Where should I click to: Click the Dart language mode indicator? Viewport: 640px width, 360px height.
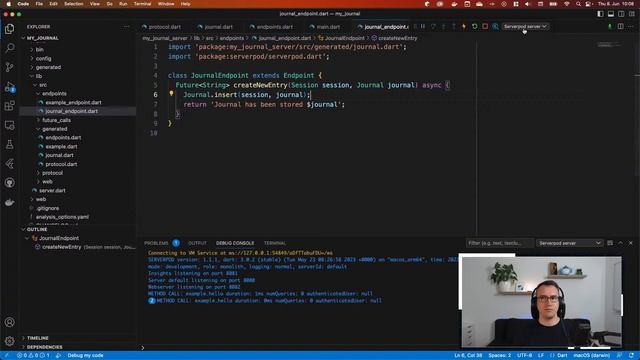click(562, 356)
